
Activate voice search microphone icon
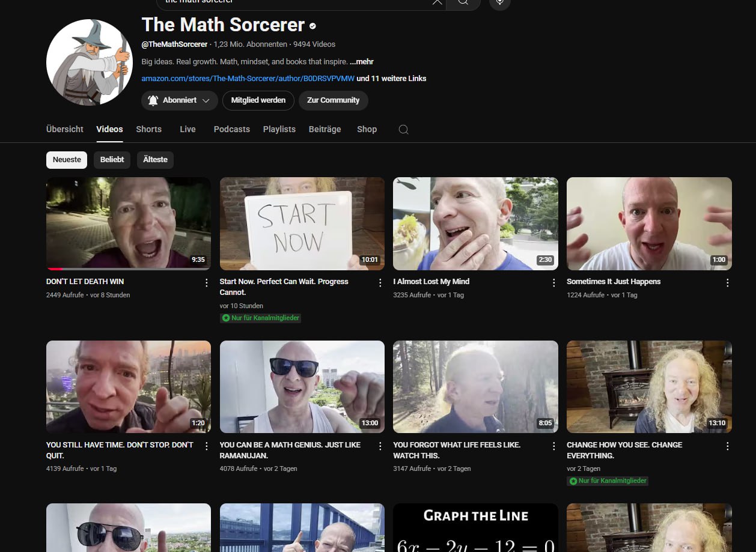[x=500, y=2]
